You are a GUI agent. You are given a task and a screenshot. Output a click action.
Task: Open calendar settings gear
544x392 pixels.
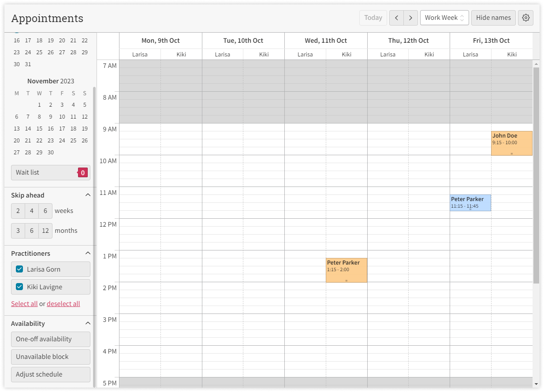point(525,18)
